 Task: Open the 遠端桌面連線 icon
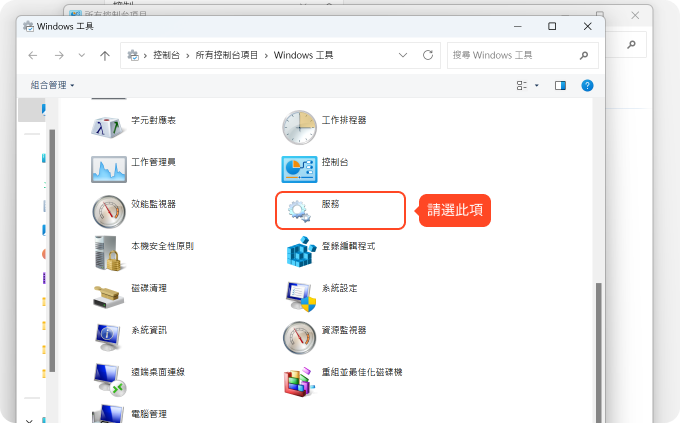coord(110,380)
